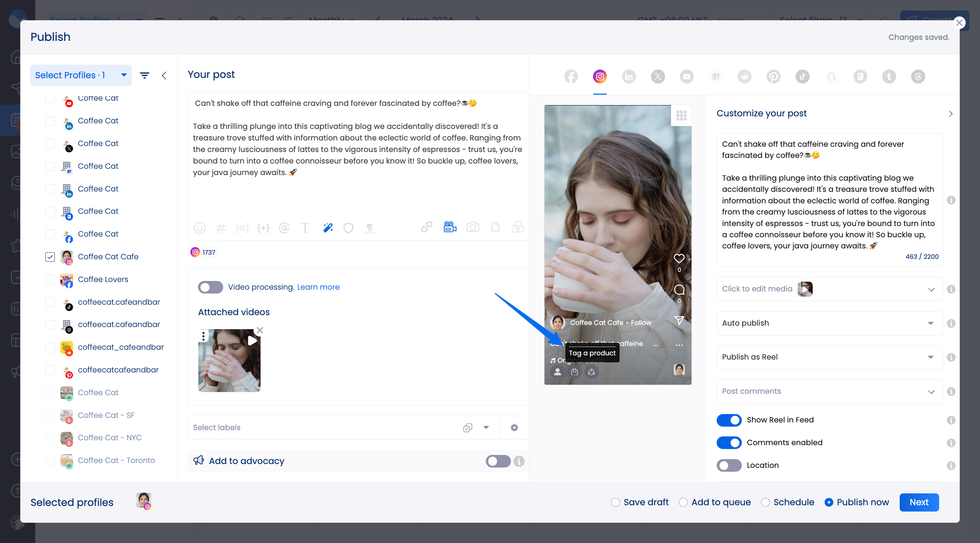Click the mention @ icon
Image resolution: width=980 pixels, height=543 pixels.
[284, 228]
